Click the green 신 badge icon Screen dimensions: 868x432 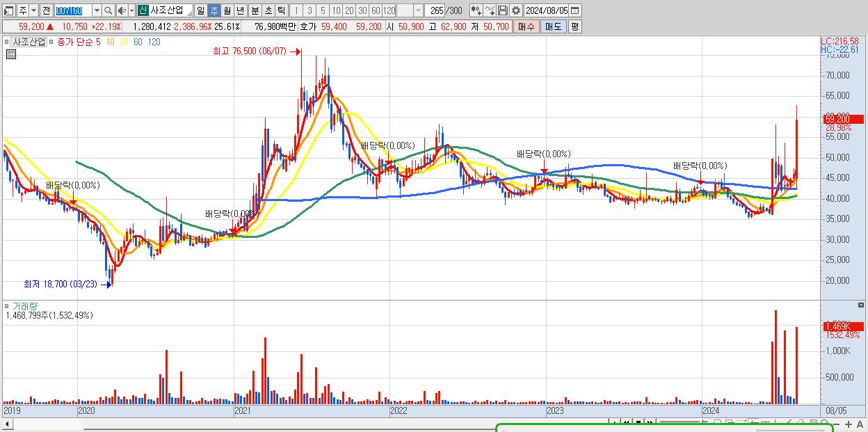click(143, 10)
